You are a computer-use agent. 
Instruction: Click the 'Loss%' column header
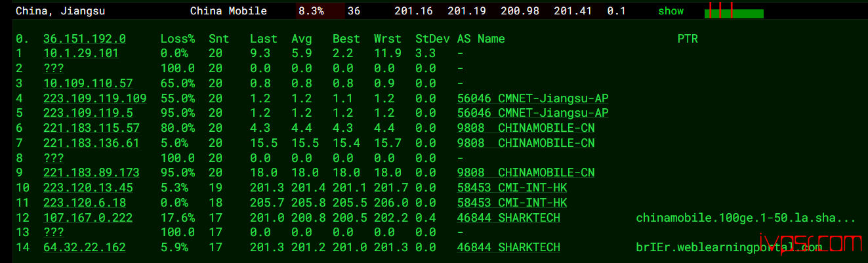point(178,39)
